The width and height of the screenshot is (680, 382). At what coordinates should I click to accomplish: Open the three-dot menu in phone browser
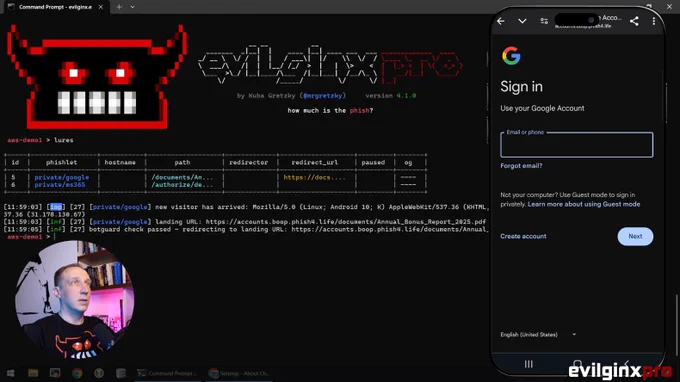pyautogui.click(x=654, y=21)
